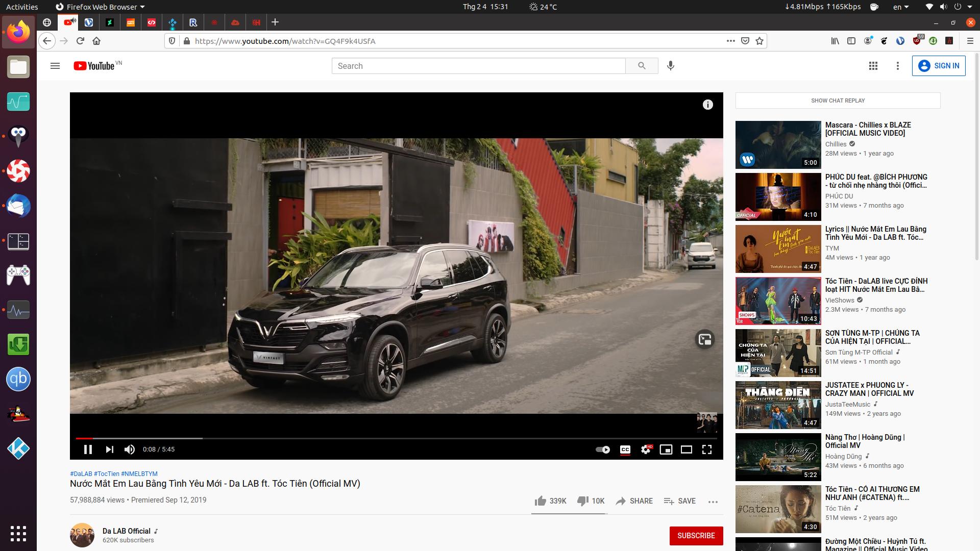This screenshot has width=980, height=551.
Task: Open the GNOME Shell integration extension icon
Action: coord(884,41)
